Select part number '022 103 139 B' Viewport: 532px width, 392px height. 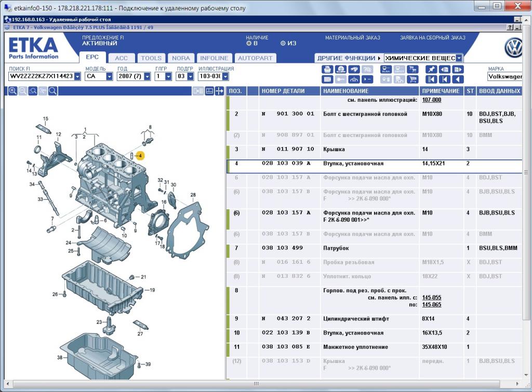pyautogui.click(x=286, y=333)
